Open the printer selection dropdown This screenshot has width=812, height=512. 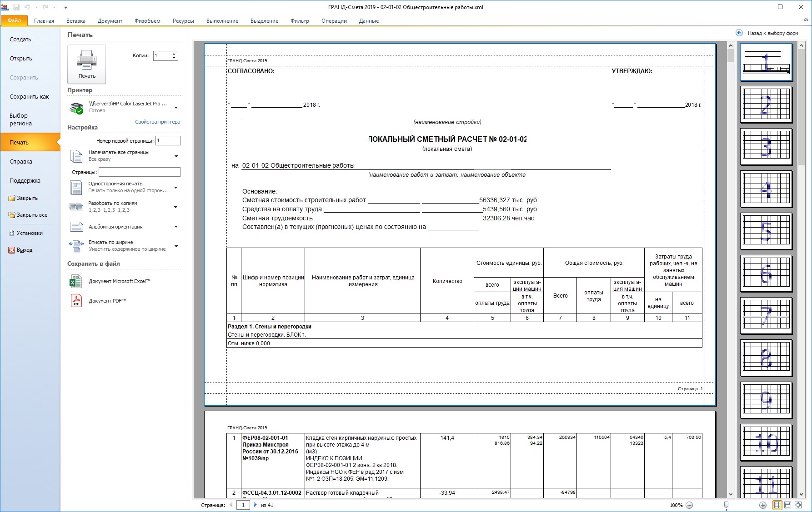pyautogui.click(x=176, y=108)
